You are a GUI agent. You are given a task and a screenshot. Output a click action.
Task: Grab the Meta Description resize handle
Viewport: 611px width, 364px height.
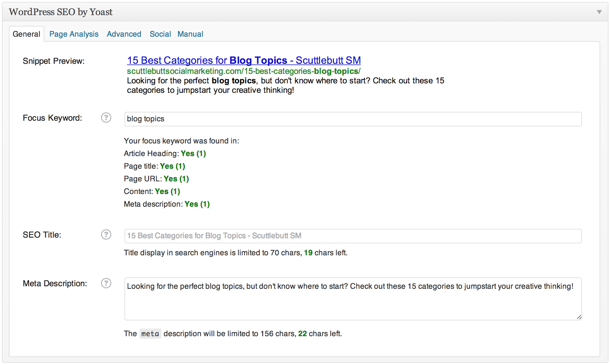click(x=579, y=317)
